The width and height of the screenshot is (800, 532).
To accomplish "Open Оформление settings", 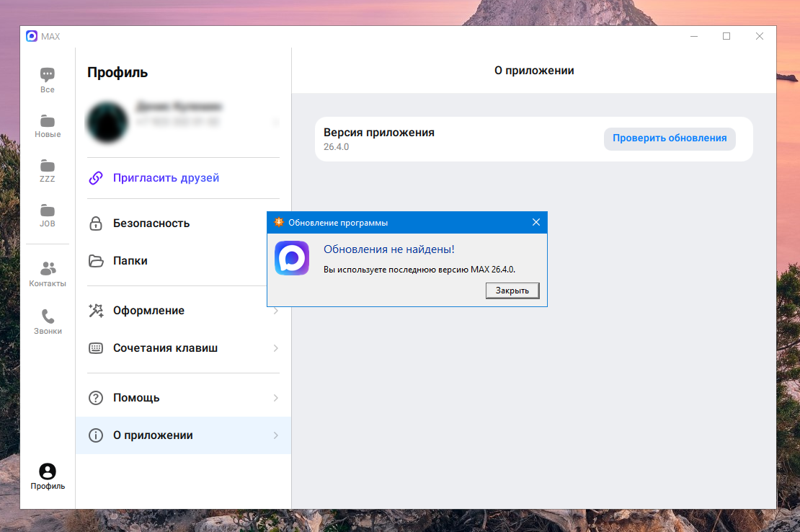I will [184, 311].
